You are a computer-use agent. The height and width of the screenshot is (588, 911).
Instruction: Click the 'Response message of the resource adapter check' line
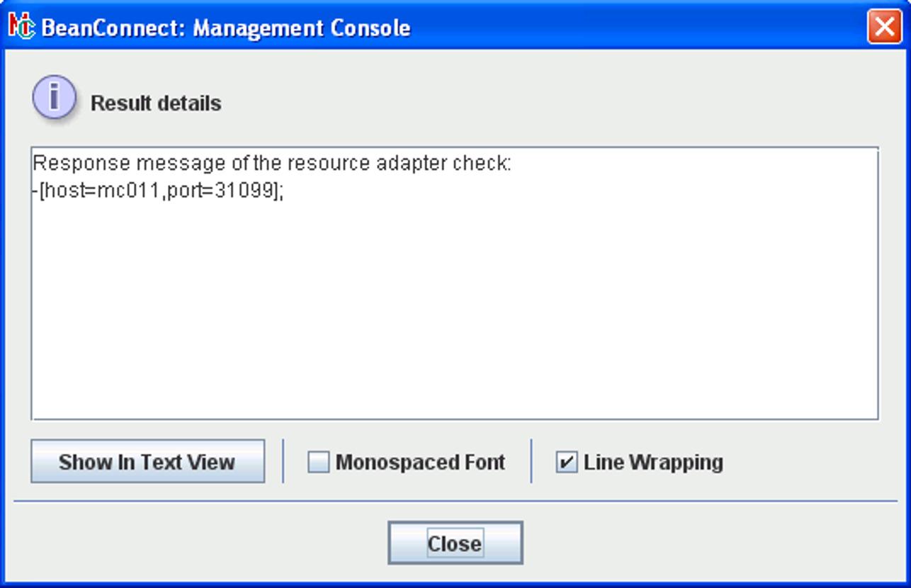pyautogui.click(x=271, y=164)
